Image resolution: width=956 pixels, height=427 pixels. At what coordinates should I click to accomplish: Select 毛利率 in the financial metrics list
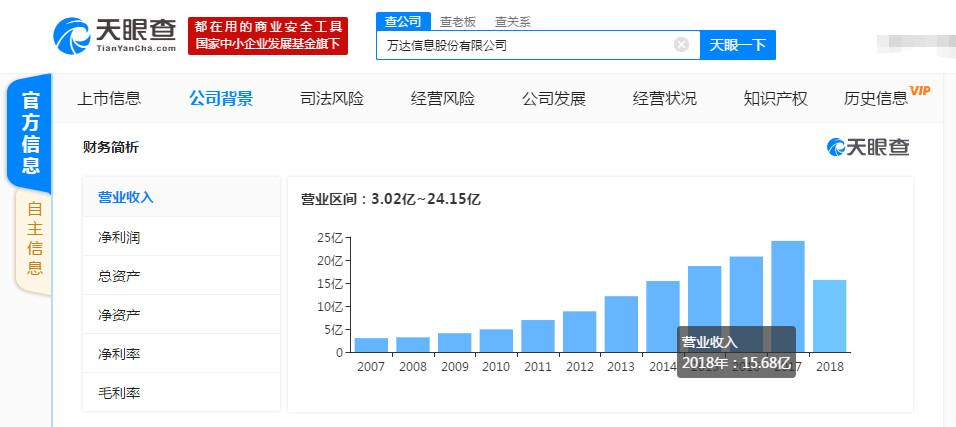tap(119, 393)
